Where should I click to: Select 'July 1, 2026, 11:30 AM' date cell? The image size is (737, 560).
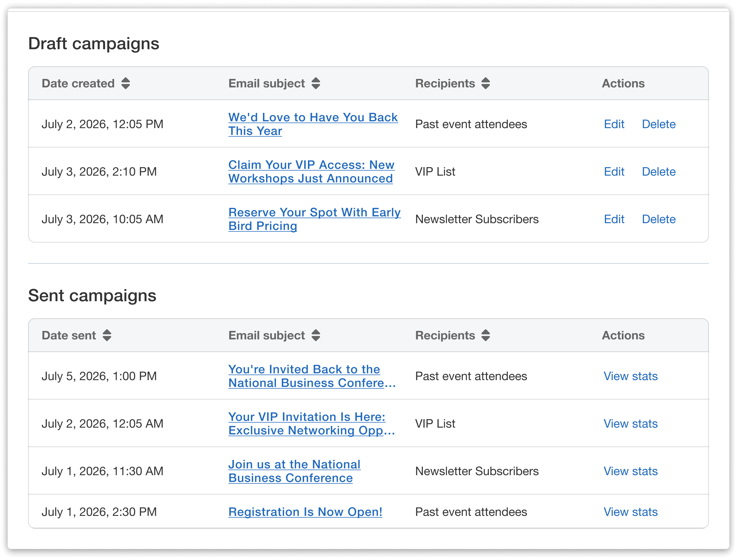(x=102, y=471)
